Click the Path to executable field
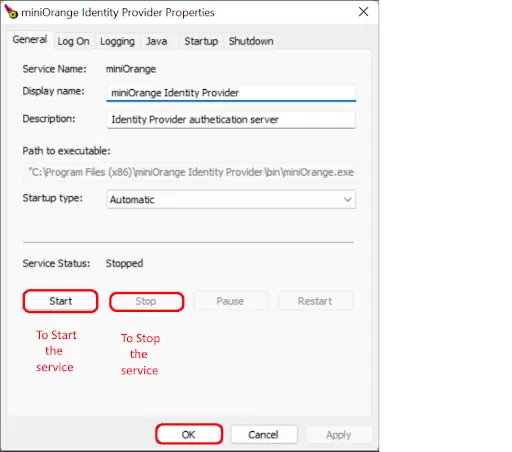The height and width of the screenshot is (452, 512). 189,172
